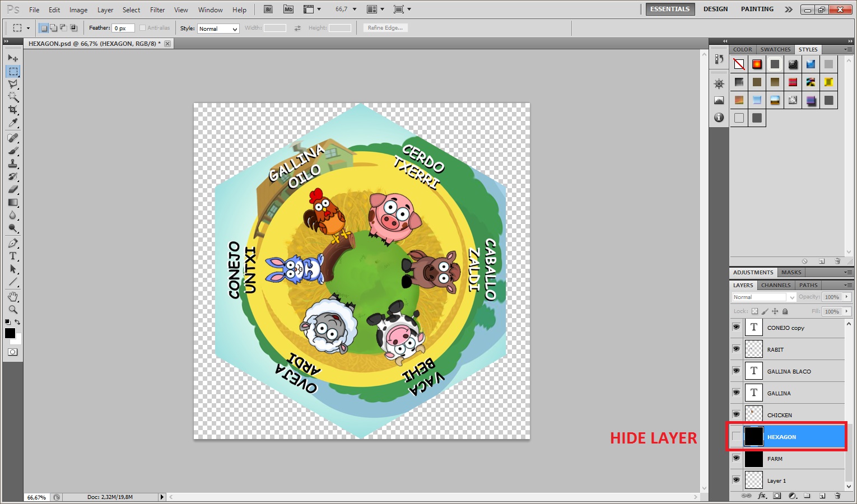Open the layer blend mode dropdown
Viewport: 857px width, 504px height.
click(763, 297)
